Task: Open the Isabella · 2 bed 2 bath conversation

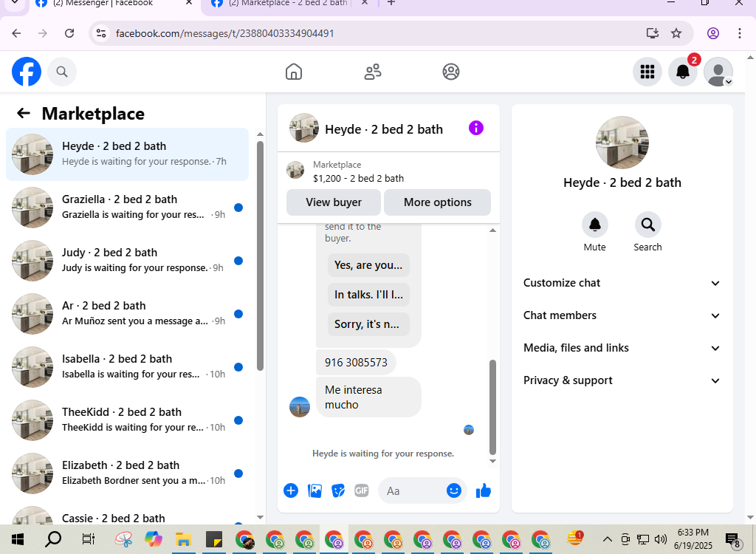Action: [x=127, y=367]
